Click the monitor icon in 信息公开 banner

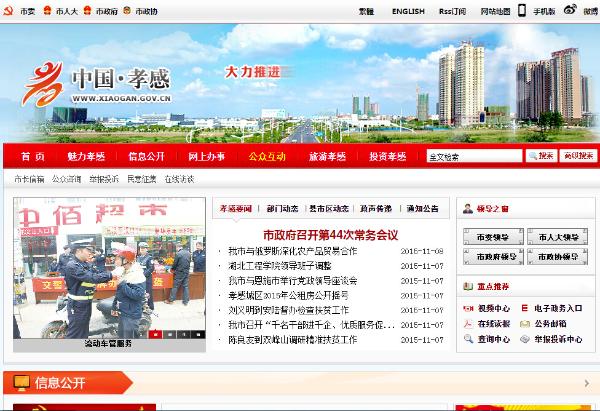(21, 383)
